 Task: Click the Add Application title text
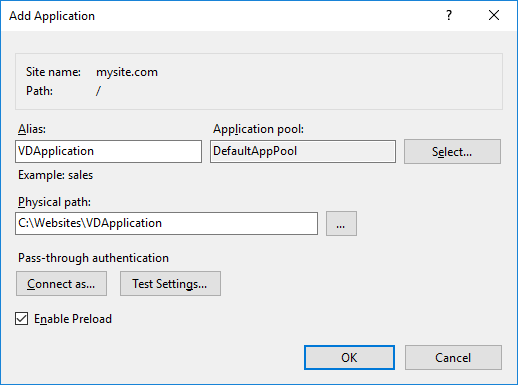pyautogui.click(x=52, y=16)
